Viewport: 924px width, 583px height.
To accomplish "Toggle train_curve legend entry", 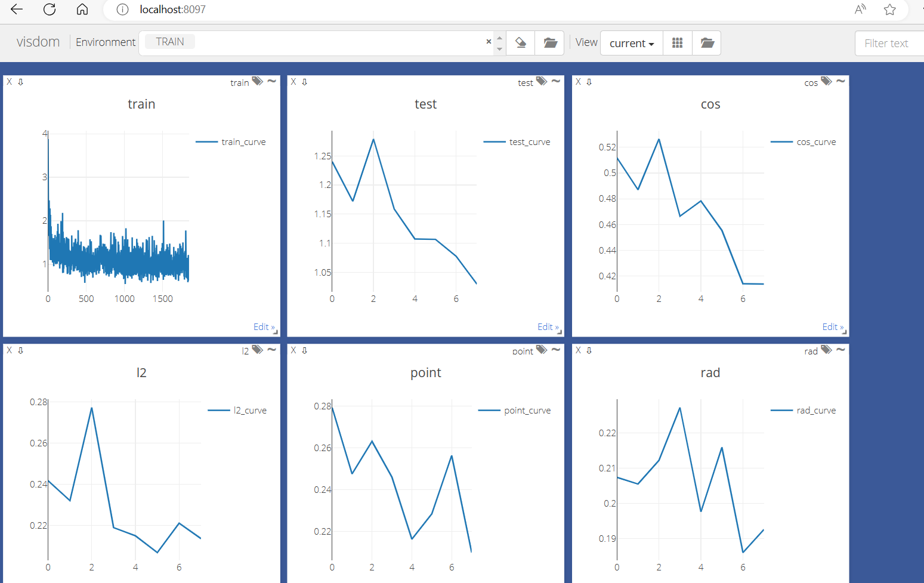I will [x=231, y=142].
